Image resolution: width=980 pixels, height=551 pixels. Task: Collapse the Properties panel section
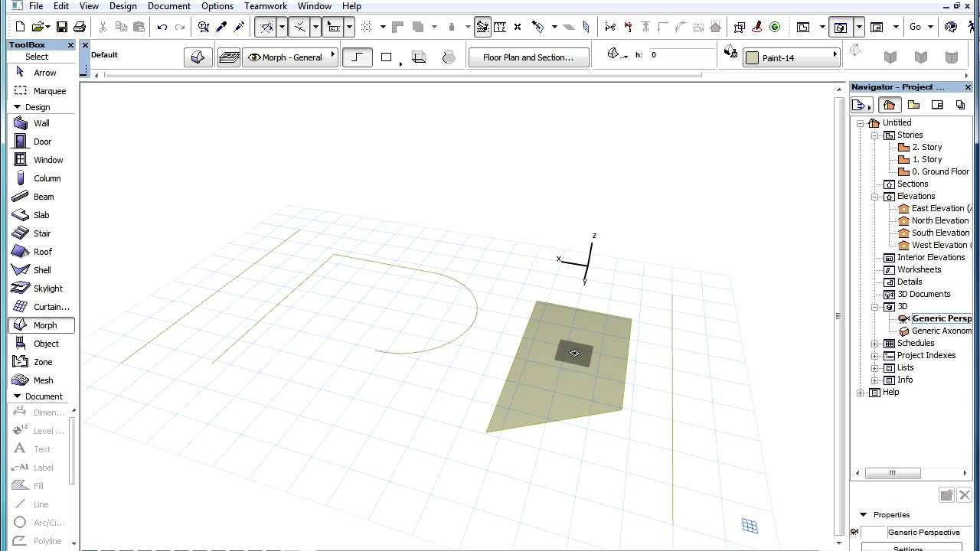coord(864,515)
